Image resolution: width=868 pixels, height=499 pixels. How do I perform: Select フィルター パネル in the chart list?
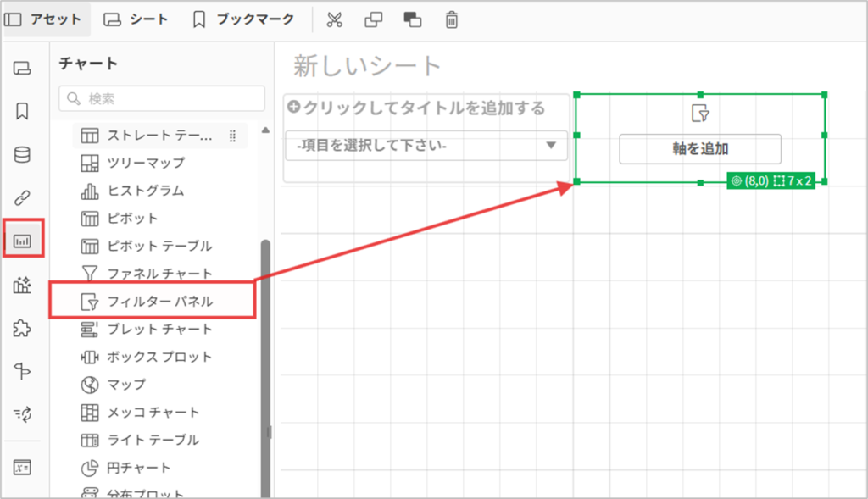(x=159, y=301)
